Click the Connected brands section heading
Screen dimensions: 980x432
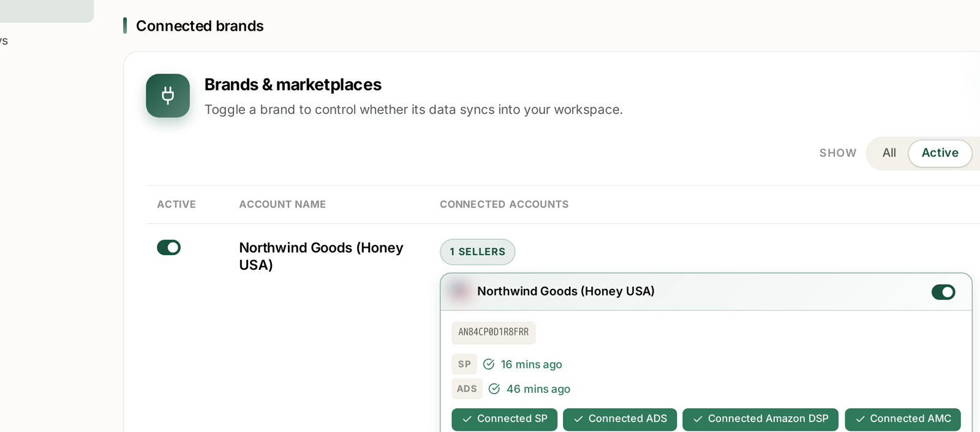click(200, 26)
